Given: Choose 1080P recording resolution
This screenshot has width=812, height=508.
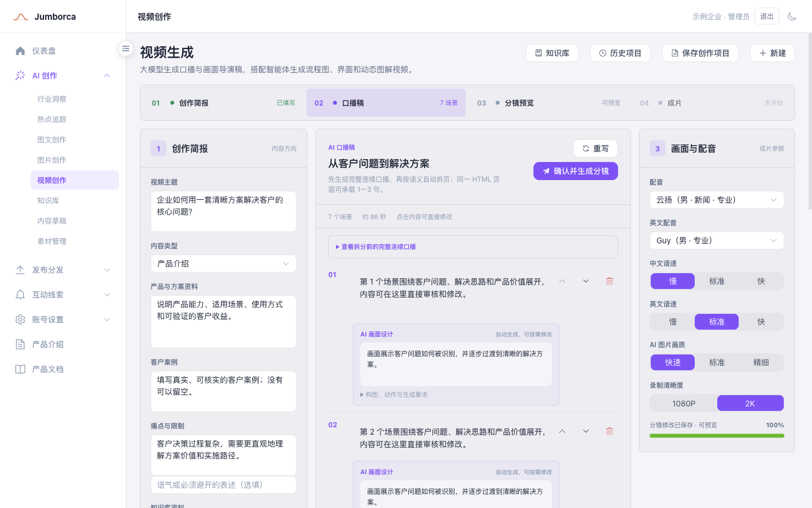Looking at the screenshot, I should coord(683,403).
